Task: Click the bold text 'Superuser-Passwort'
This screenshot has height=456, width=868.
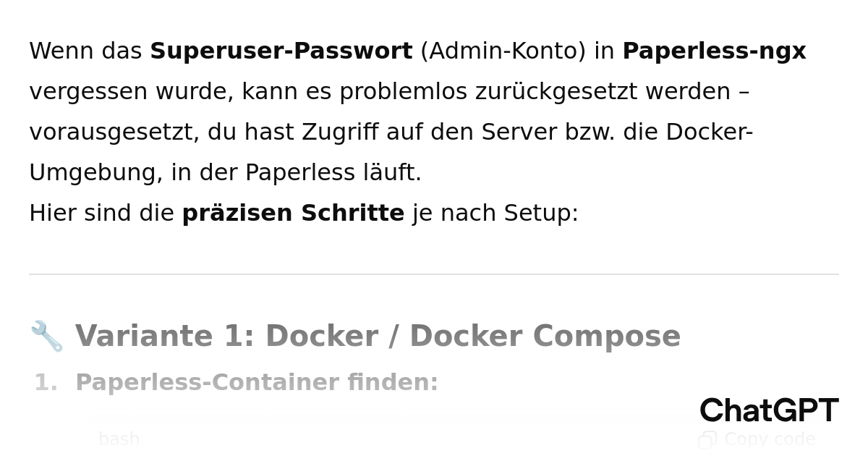Action: (x=281, y=51)
